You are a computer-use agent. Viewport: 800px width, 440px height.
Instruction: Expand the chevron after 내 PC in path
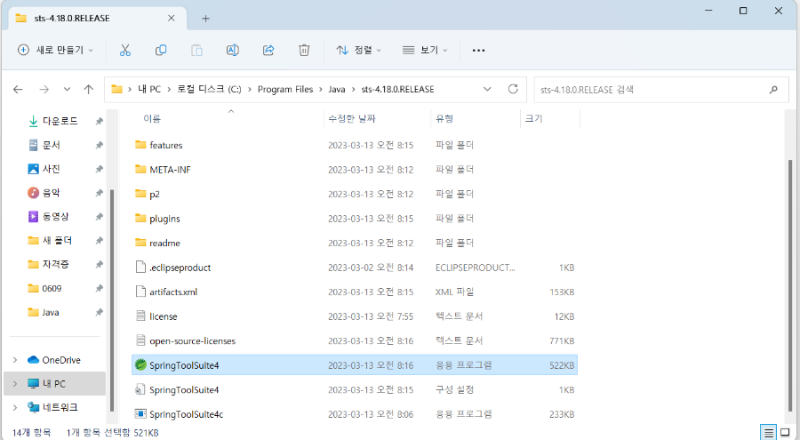click(x=169, y=89)
